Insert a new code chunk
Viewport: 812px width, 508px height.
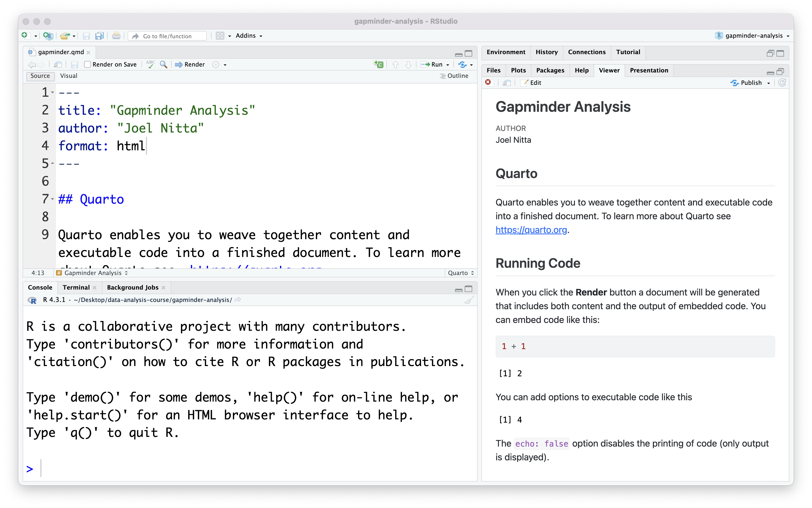pos(379,64)
